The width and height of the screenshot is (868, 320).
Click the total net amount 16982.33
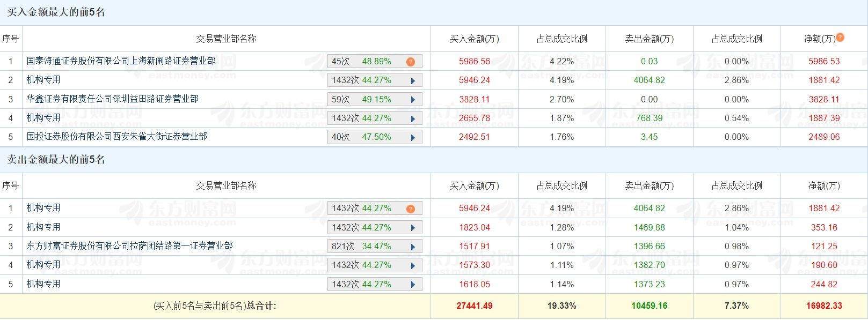point(824,306)
